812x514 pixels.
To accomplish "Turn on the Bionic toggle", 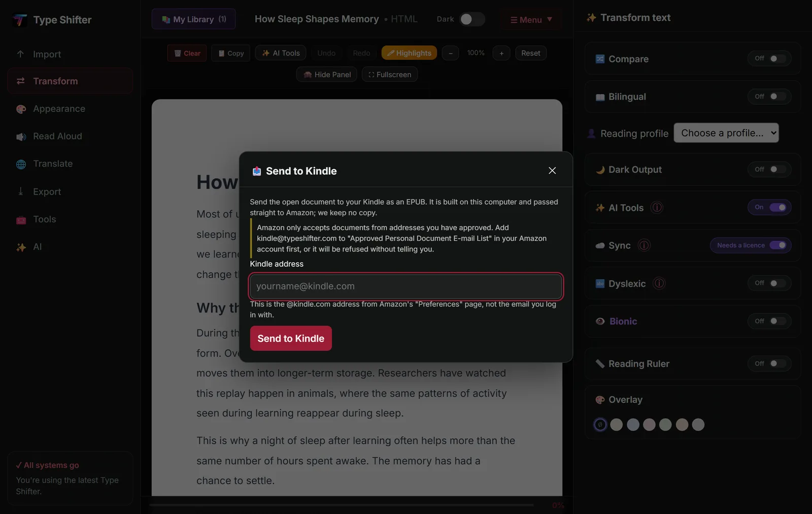I will pyautogui.click(x=769, y=321).
